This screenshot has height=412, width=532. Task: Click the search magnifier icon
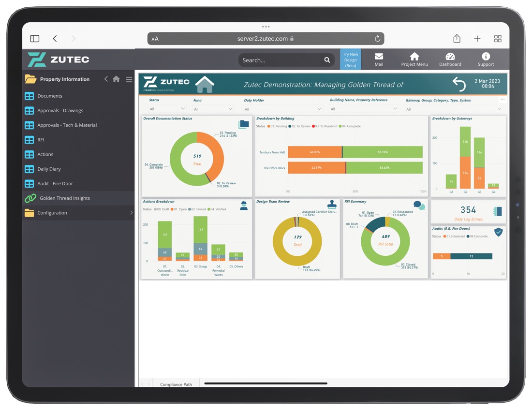point(327,60)
